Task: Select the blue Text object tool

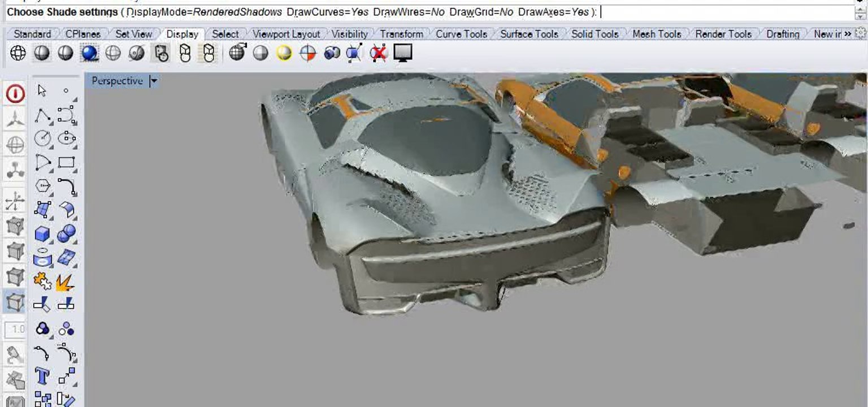Action: [x=42, y=375]
